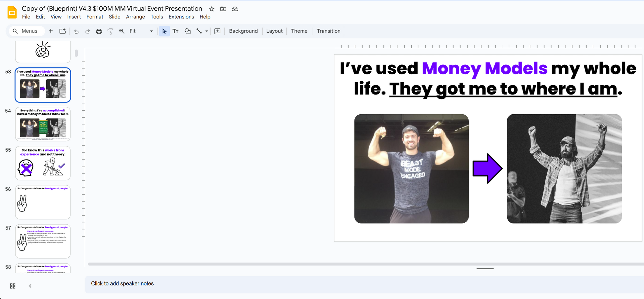Click the move to folder icon
Viewport: 644px width, 299px height.
tap(223, 9)
